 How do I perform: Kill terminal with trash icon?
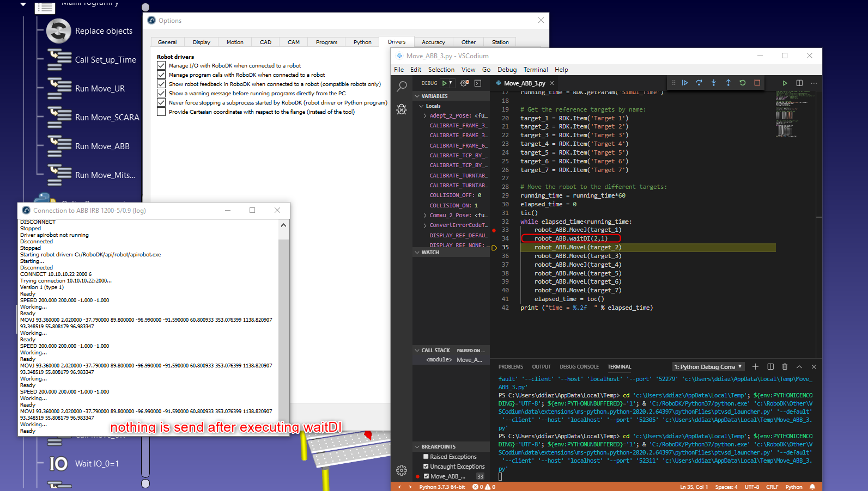click(785, 367)
